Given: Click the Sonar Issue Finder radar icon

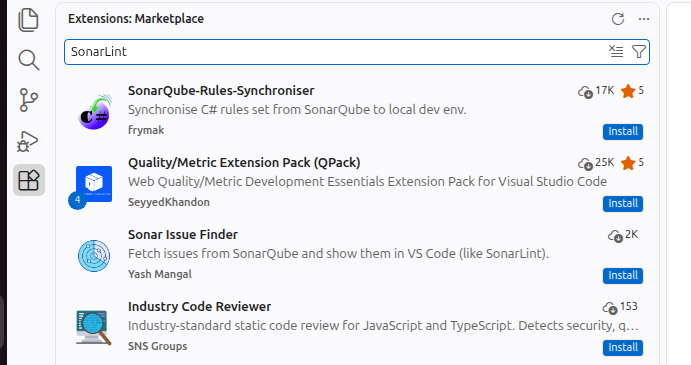Looking at the screenshot, I should [x=94, y=256].
